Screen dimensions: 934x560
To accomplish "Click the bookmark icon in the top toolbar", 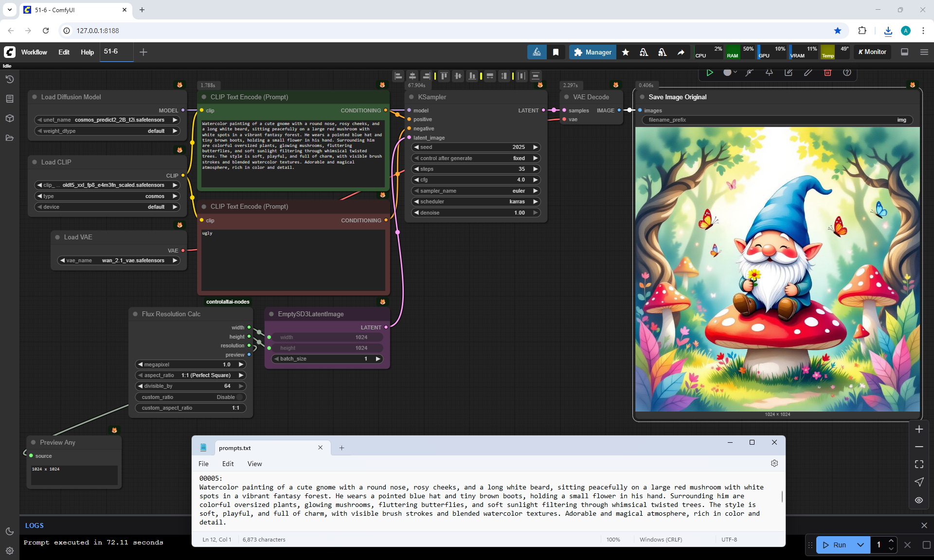I will 556,52.
